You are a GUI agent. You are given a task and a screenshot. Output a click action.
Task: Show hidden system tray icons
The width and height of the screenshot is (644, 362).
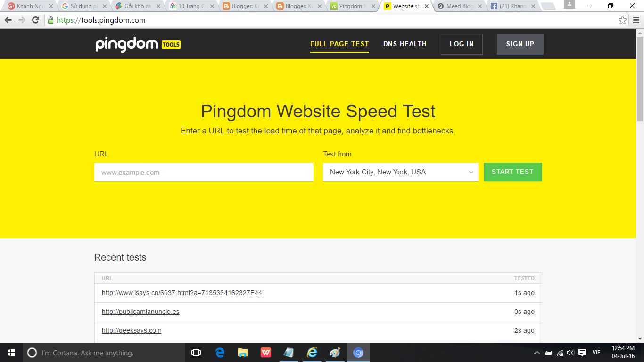[537, 353]
